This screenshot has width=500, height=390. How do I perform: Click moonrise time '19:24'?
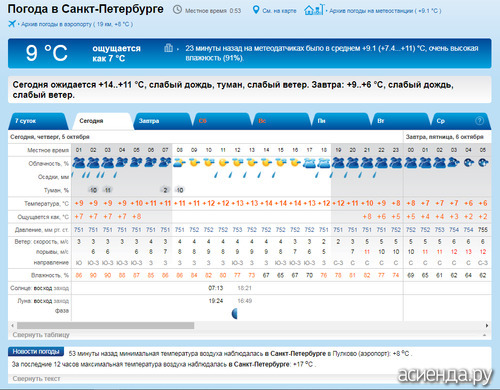pos(216,301)
